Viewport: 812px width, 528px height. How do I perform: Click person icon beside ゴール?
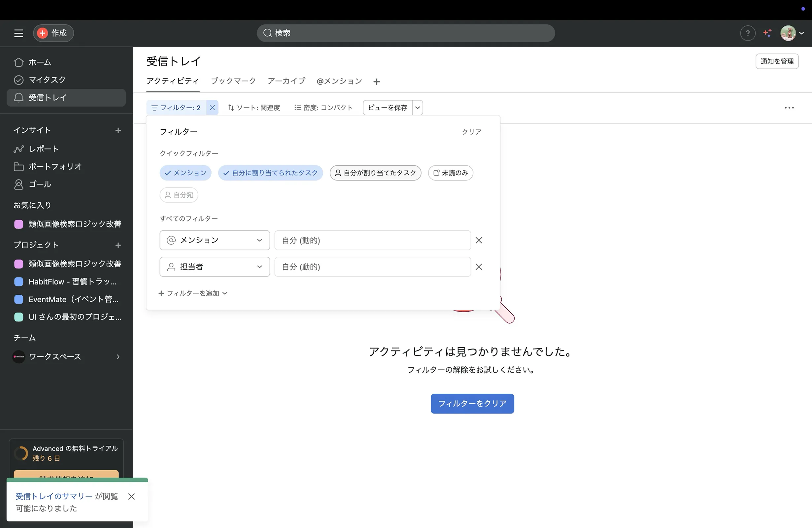coord(19,184)
